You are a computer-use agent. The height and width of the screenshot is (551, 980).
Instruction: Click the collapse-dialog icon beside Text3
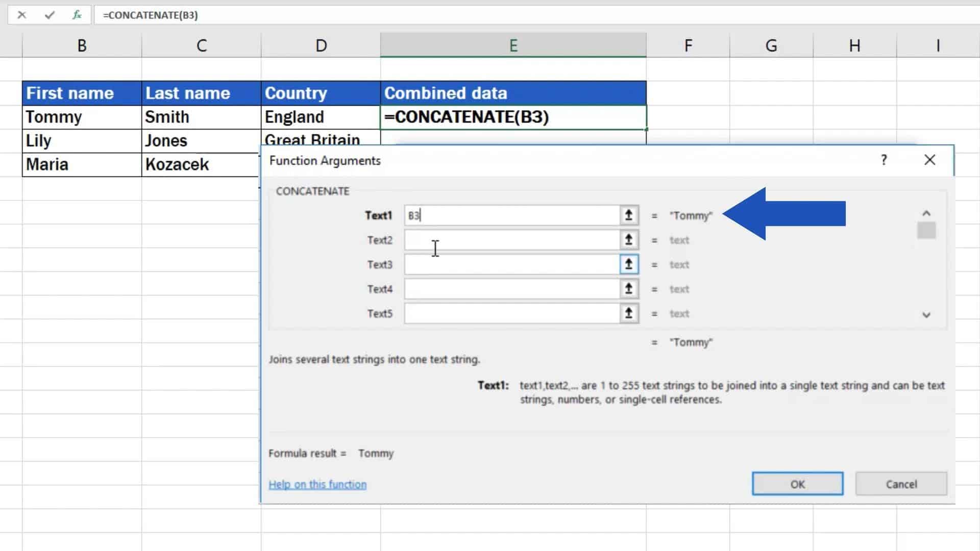pos(628,264)
